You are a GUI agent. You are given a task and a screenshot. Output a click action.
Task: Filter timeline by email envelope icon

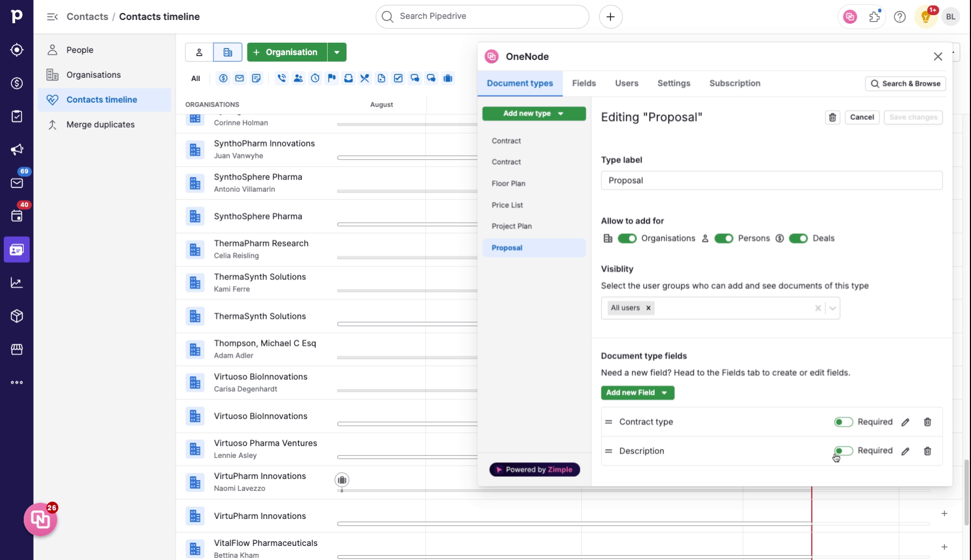[240, 78]
